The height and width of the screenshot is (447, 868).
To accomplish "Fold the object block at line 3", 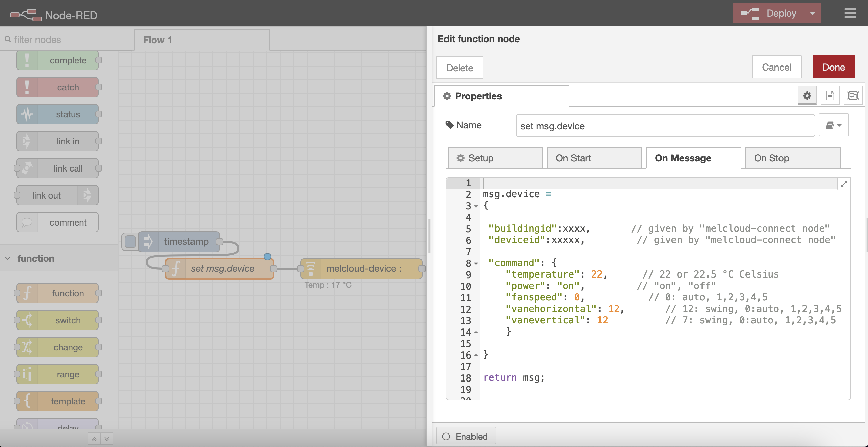I will [x=476, y=206].
